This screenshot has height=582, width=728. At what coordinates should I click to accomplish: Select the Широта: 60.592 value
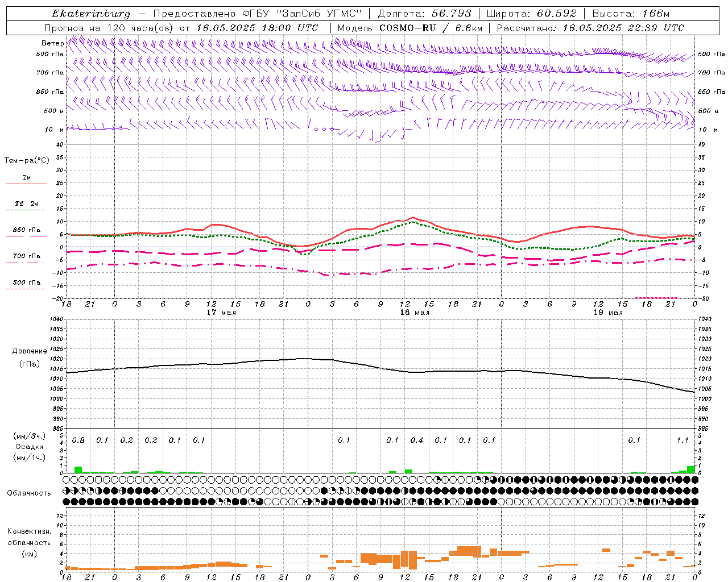click(531, 14)
